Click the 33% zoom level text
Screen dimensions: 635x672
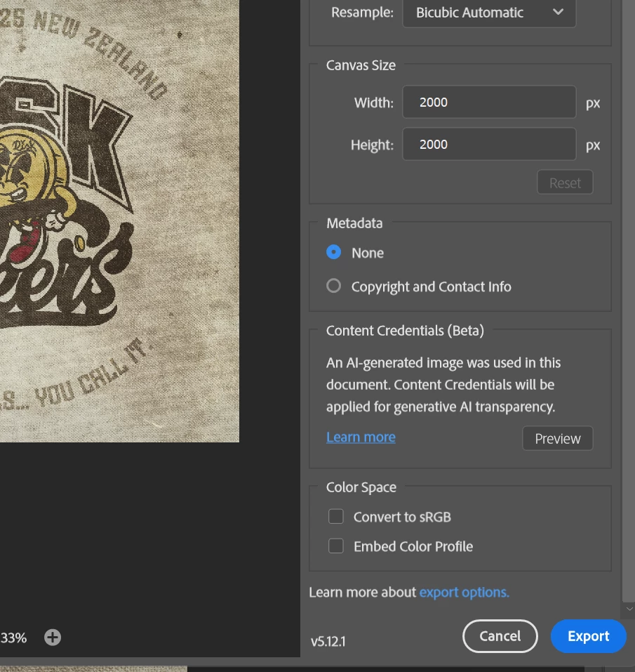pos(14,638)
